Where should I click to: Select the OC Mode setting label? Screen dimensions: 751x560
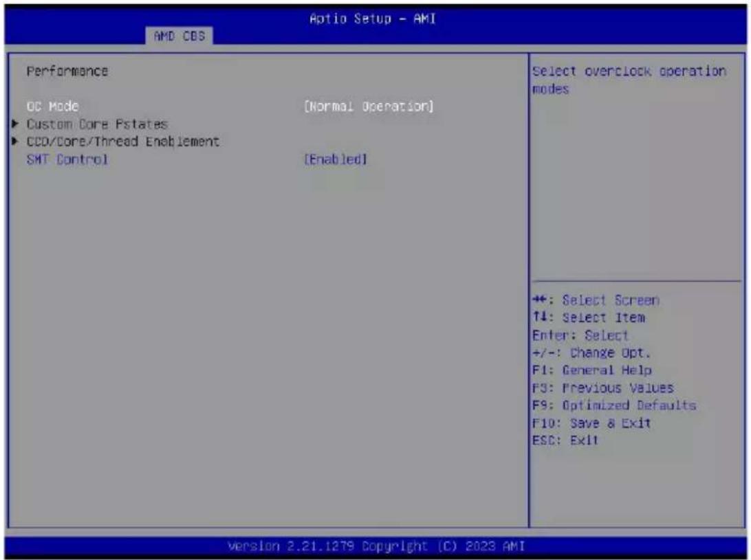coord(53,107)
